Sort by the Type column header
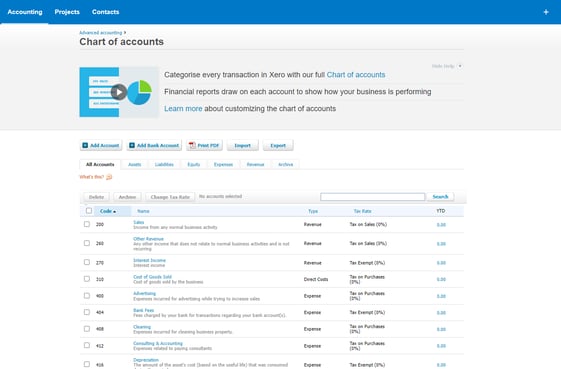The width and height of the screenshot is (561, 369). 313,211
